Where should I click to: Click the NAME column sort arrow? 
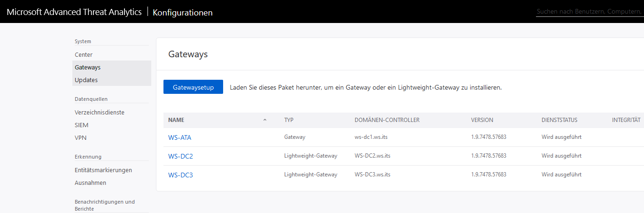265,120
